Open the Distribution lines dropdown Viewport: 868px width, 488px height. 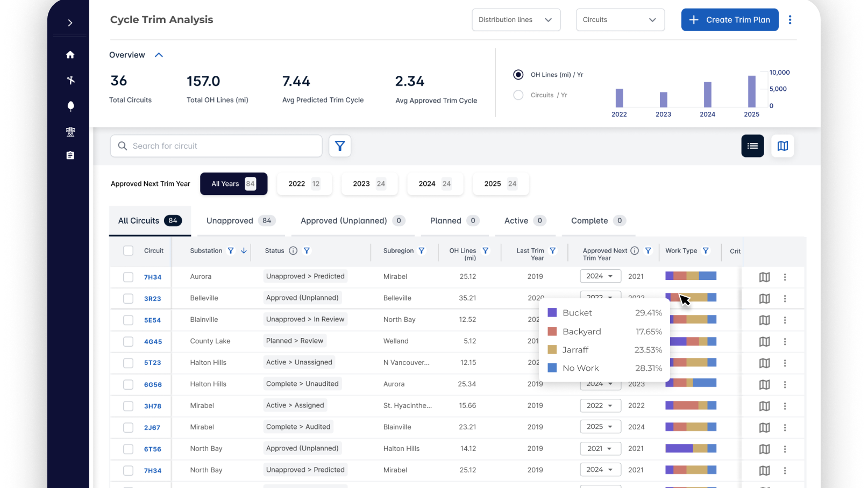coord(516,20)
